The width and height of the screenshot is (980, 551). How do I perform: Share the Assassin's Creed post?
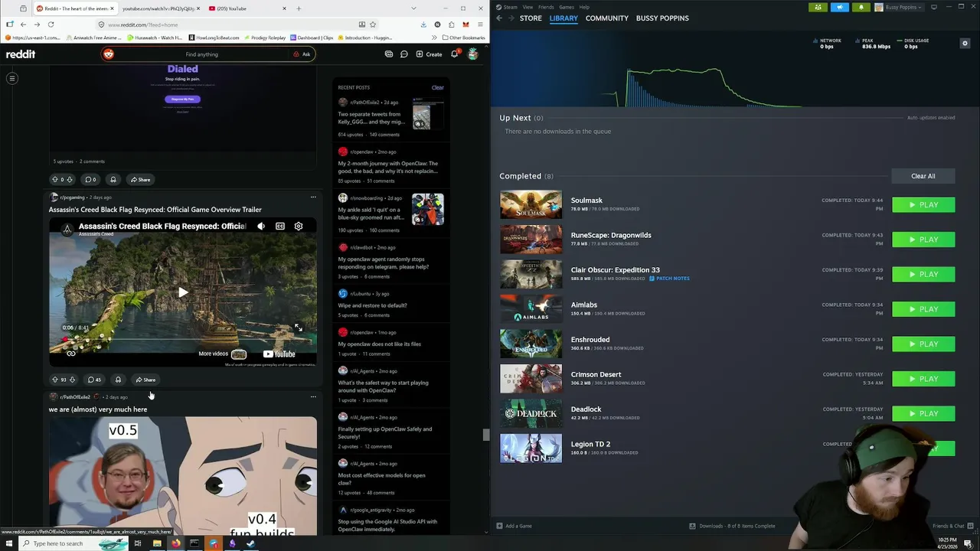click(145, 380)
